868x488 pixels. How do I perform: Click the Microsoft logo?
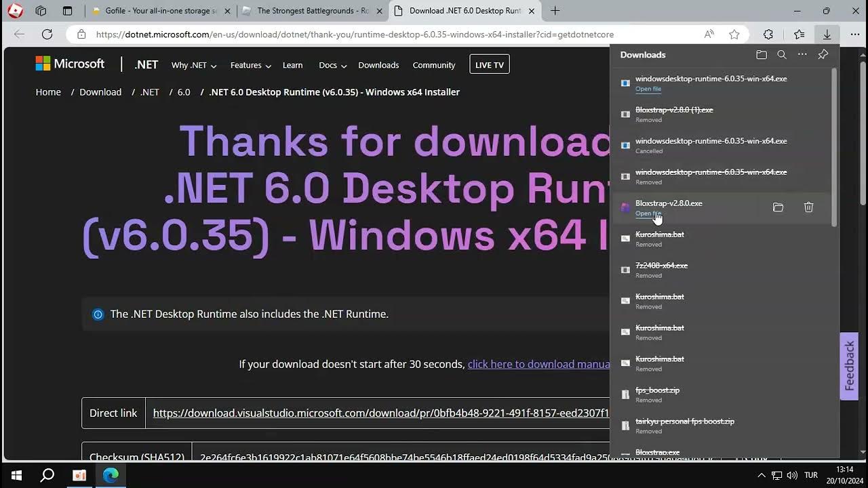click(70, 64)
